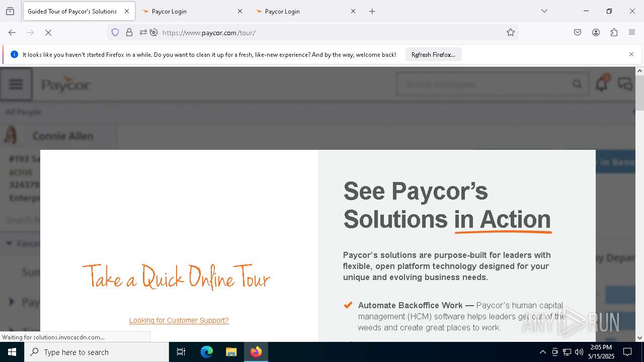Click the Refresh Firefox button
This screenshot has width=644, height=362.
click(433, 54)
